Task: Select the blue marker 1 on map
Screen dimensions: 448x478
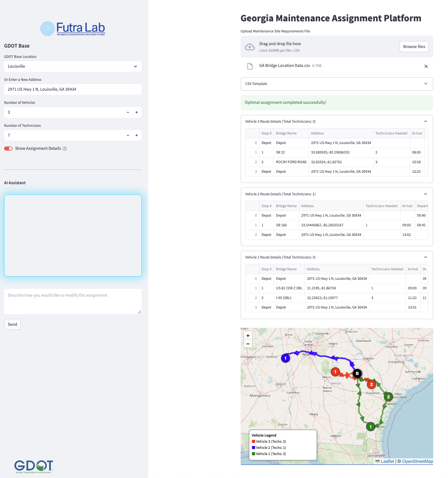Action: (286, 358)
